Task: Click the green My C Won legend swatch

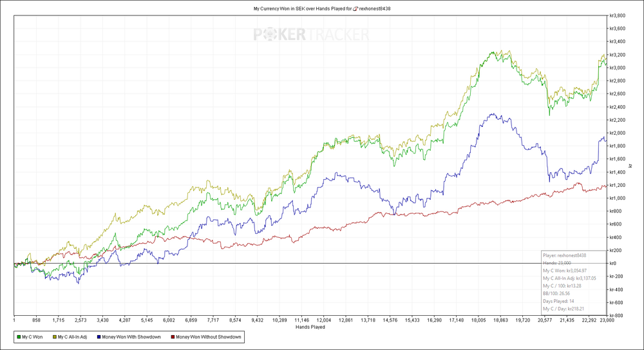Action: pos(19,337)
